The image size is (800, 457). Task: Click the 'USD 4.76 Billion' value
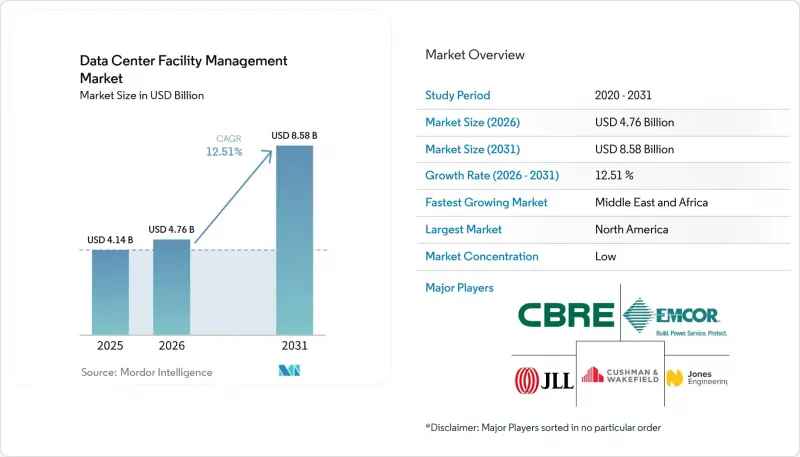pos(635,122)
